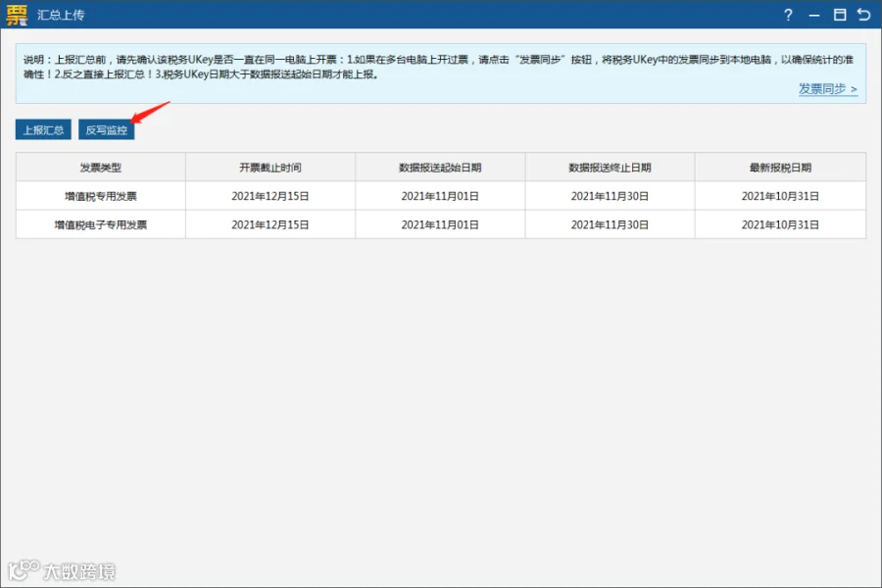Click the 开票截止时间 column header
882x588 pixels.
270,168
